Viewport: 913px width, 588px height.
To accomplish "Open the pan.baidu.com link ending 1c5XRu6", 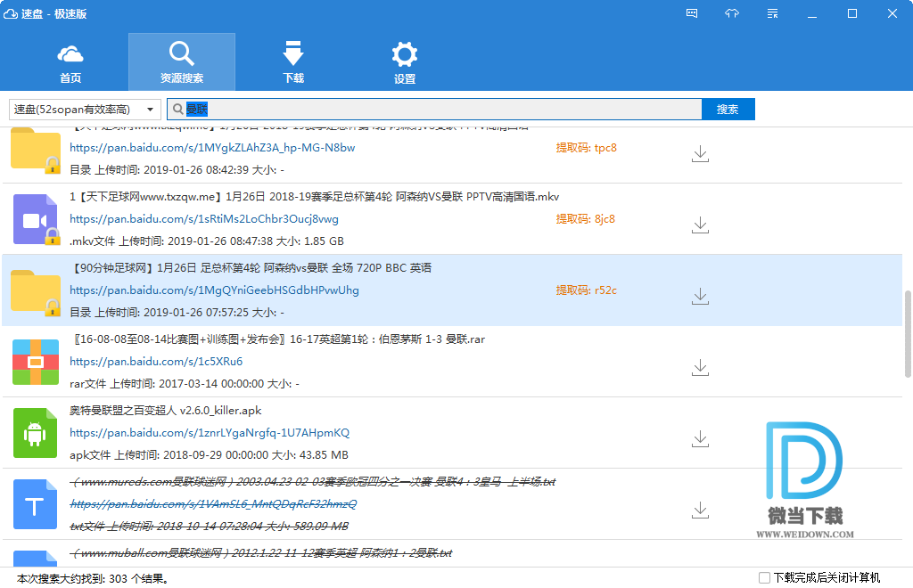I will point(156,362).
